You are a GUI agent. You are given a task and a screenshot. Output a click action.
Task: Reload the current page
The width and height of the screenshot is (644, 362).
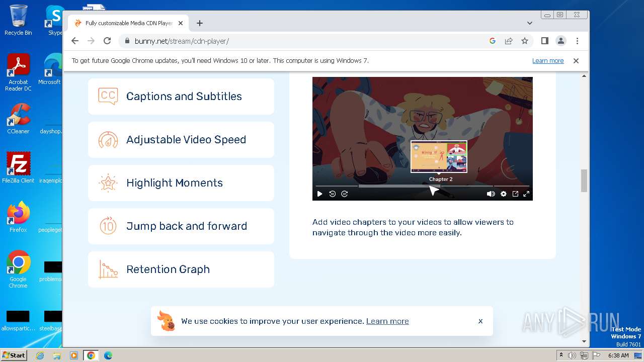click(107, 41)
